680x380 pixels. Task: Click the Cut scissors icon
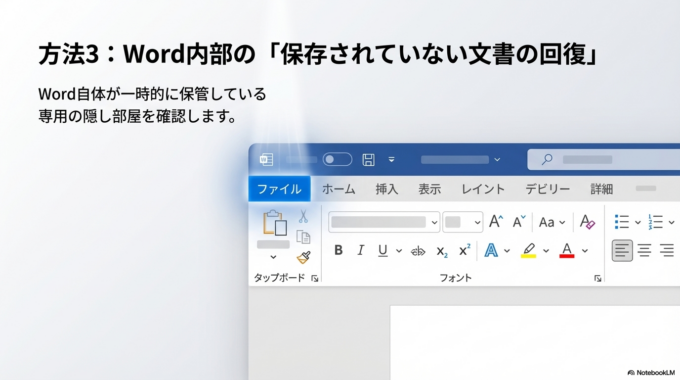tap(303, 216)
